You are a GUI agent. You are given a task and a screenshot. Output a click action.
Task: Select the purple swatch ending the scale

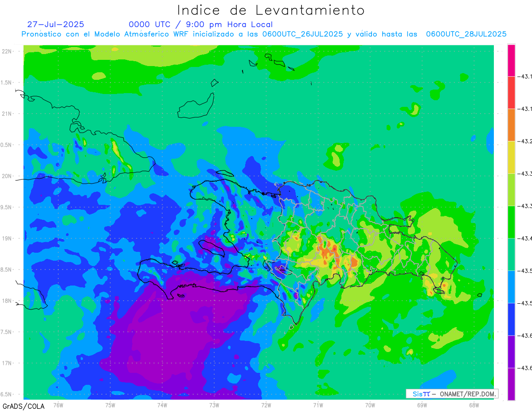pos(511,384)
